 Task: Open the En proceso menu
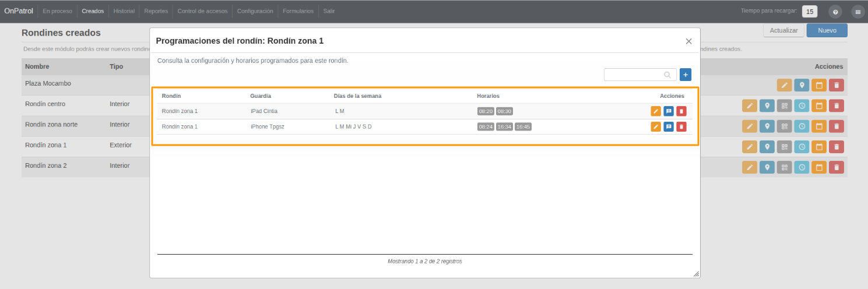pos(57,11)
